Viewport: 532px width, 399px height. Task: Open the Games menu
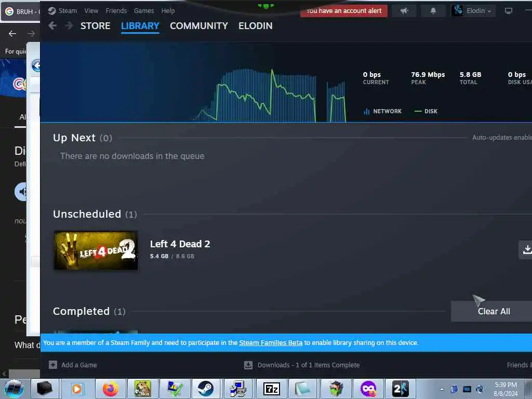pos(144,11)
